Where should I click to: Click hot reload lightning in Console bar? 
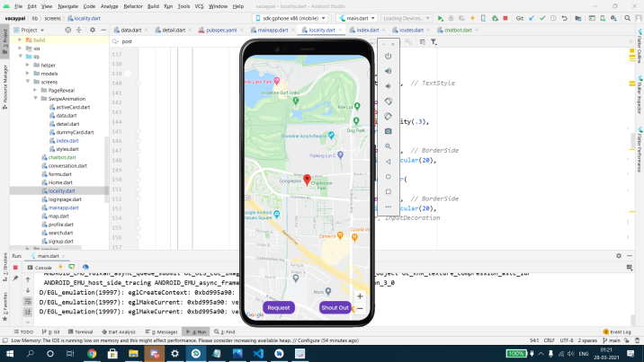click(60, 268)
